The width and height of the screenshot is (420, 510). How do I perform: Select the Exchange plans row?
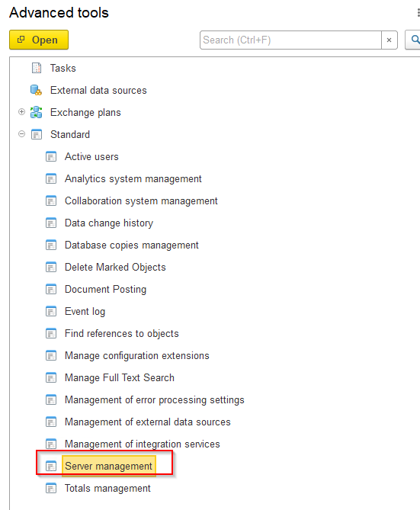[85, 112]
